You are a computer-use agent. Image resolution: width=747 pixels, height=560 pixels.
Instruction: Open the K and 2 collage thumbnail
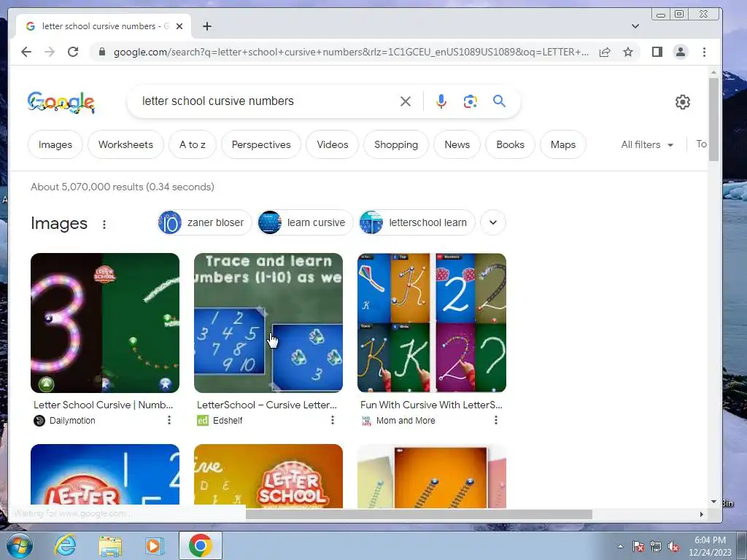coord(432,323)
